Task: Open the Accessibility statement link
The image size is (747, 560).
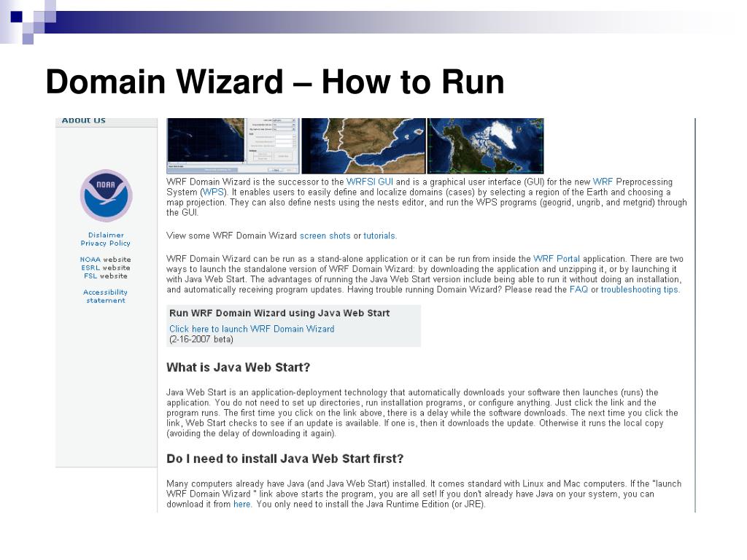Action: pos(105,296)
